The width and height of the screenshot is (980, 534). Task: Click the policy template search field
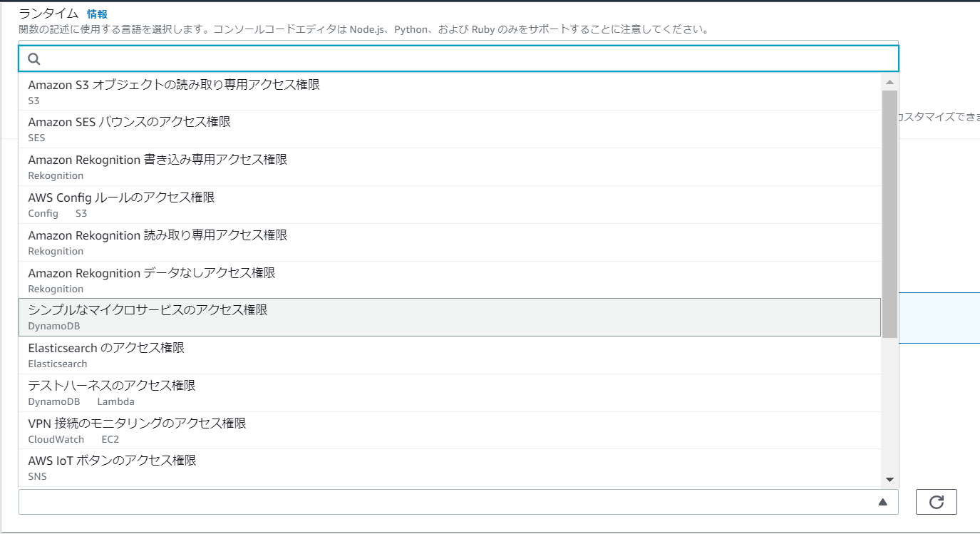pos(458,59)
